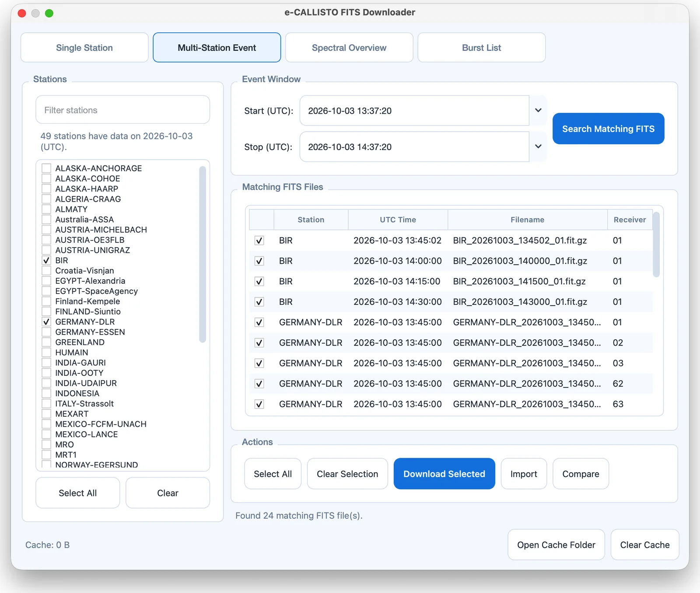Select filename BIR_20261003_143000_01.fit.gz
The image size is (700, 593).
520,302
